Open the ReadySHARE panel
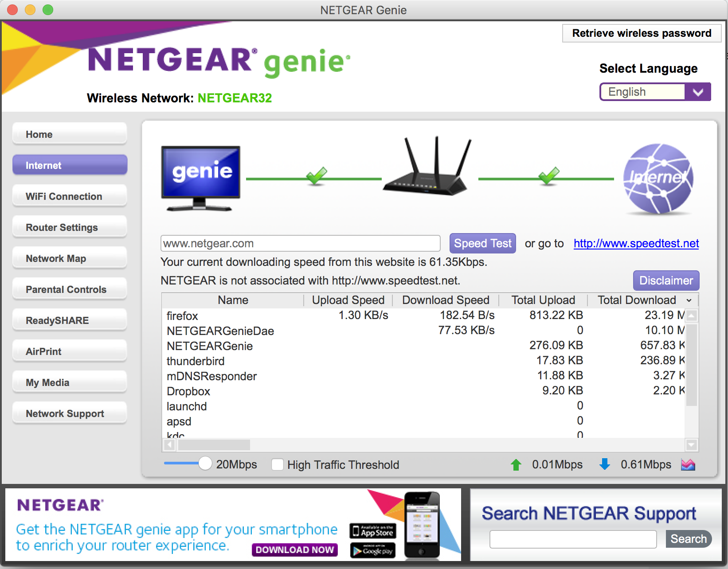 click(x=70, y=320)
